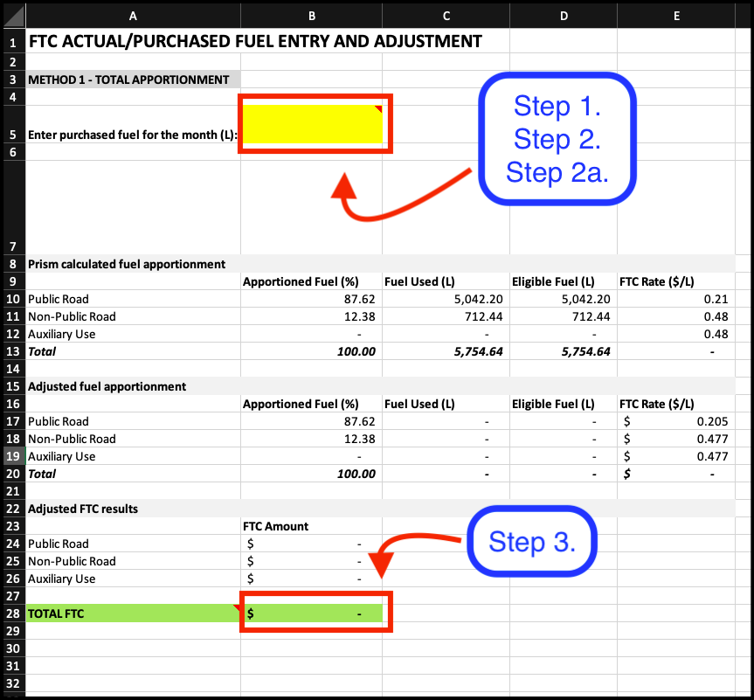Select the 'METHOD 1 - TOTAL APPORTIONMENT' heading cell
Screen dimensions: 754x700
131,79
